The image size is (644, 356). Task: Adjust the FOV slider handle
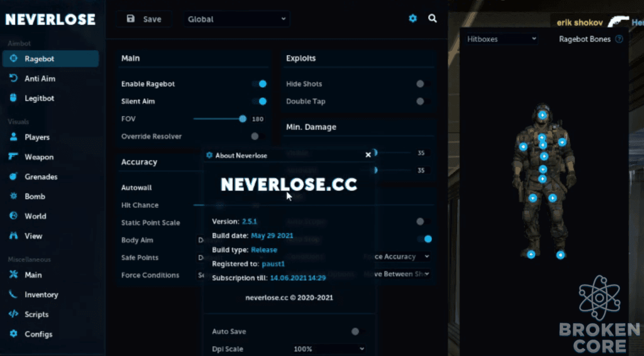[243, 118]
